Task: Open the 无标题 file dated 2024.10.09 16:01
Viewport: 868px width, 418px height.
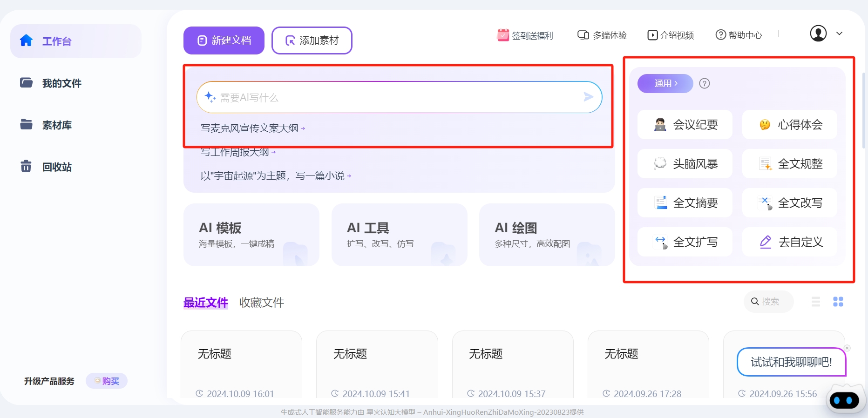Action: (241, 364)
